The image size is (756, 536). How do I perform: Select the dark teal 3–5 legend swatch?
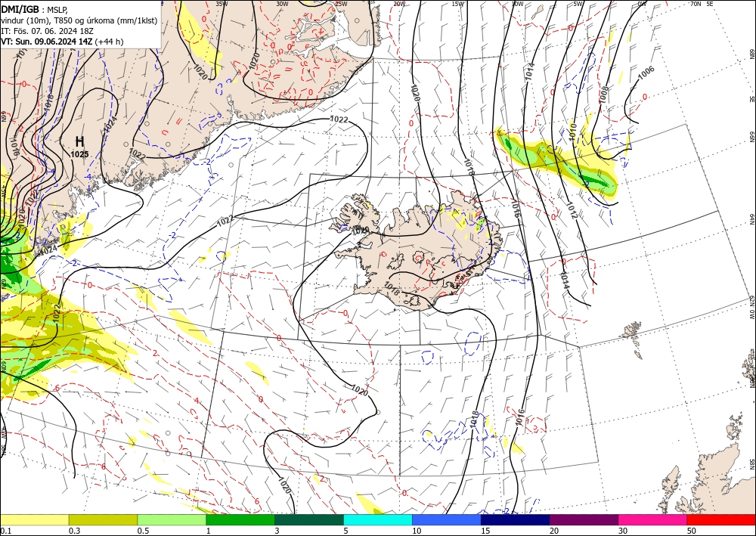pyautogui.click(x=309, y=519)
